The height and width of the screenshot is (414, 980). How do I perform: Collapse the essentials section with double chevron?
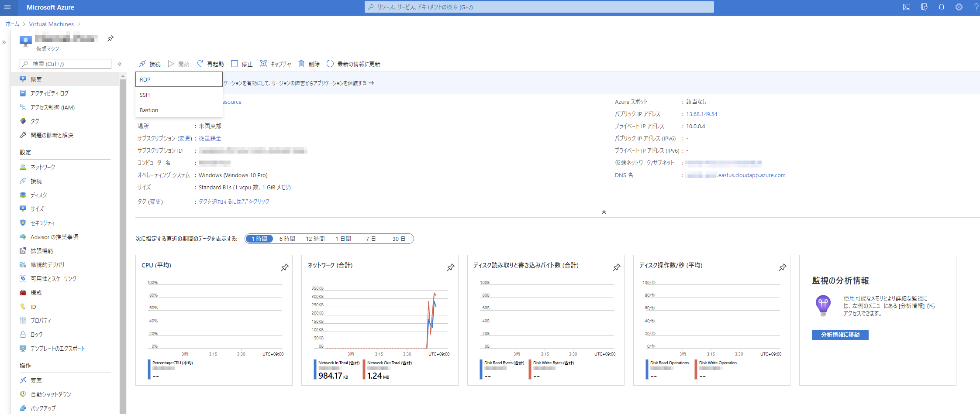pos(604,212)
